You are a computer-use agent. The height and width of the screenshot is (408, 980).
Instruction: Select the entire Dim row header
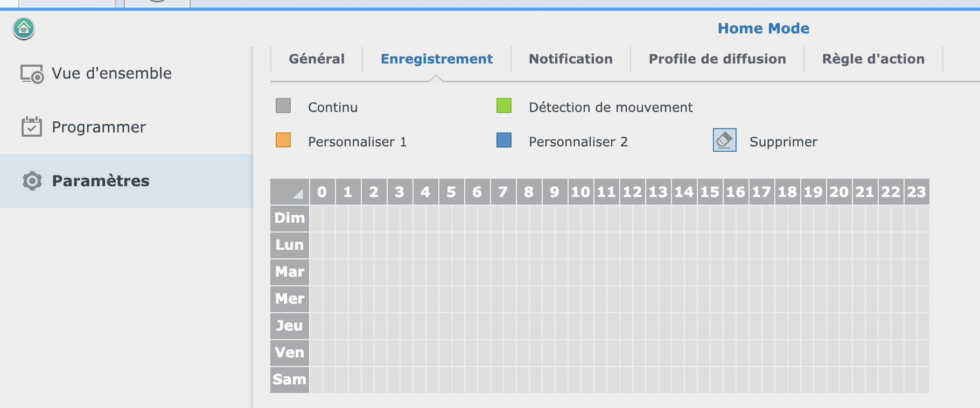pyautogui.click(x=290, y=218)
